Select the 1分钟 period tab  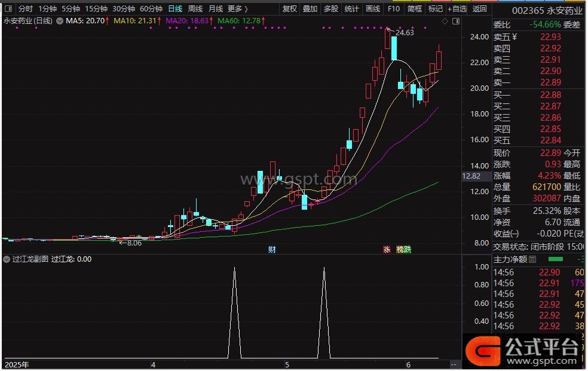(x=47, y=8)
